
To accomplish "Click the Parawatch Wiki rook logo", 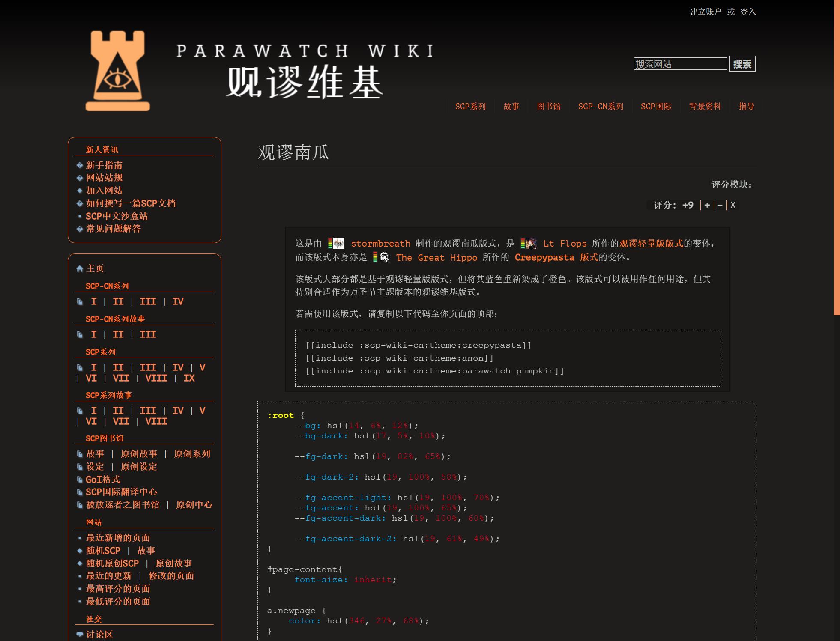I will coord(118,71).
